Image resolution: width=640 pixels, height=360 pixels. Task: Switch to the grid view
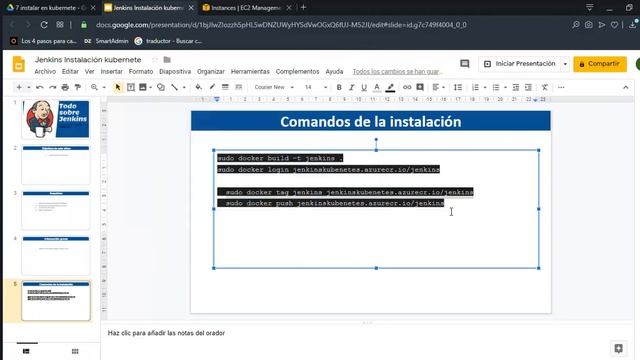75,351
